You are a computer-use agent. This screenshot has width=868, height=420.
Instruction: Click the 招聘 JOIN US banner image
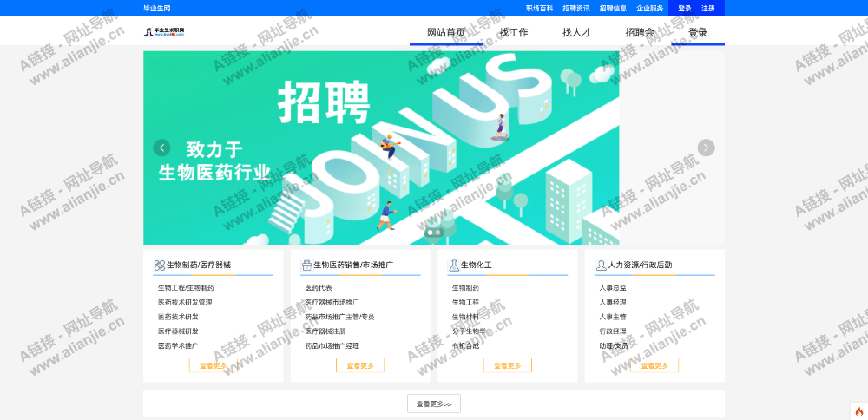(381, 148)
